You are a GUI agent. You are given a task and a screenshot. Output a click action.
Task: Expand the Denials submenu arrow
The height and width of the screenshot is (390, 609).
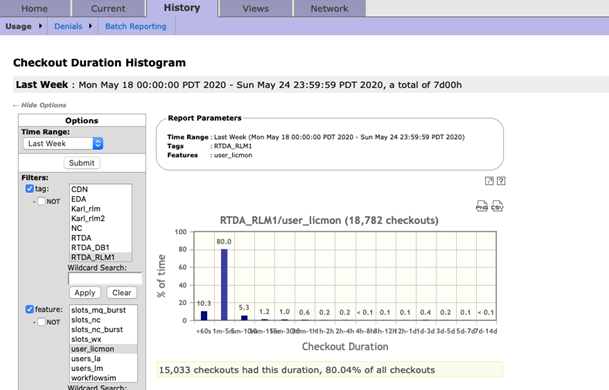click(x=90, y=26)
